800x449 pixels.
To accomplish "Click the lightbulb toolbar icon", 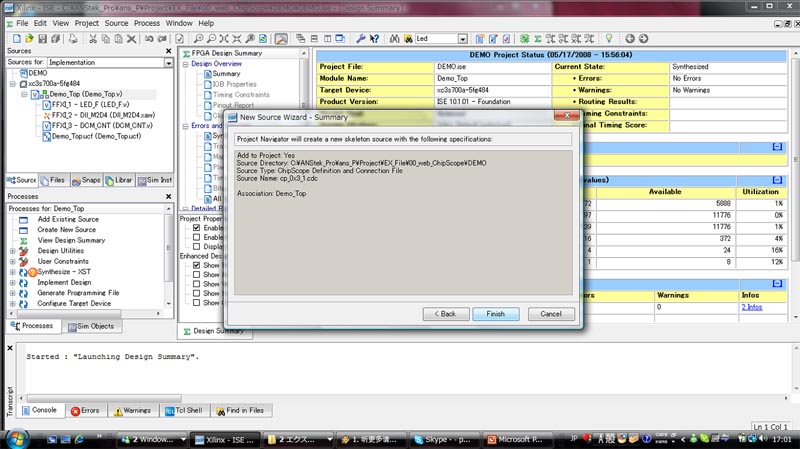I will 609,39.
